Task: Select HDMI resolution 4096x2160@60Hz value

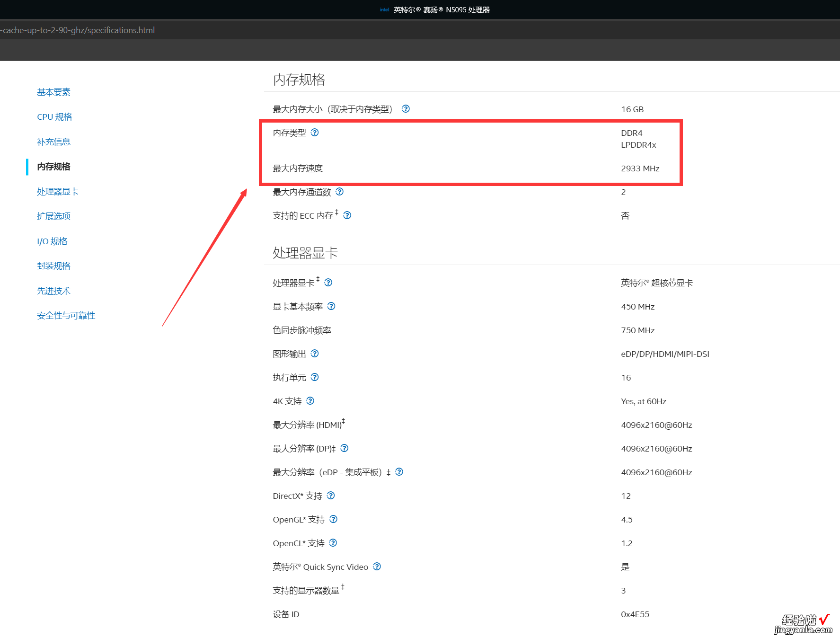Action: coord(656,425)
